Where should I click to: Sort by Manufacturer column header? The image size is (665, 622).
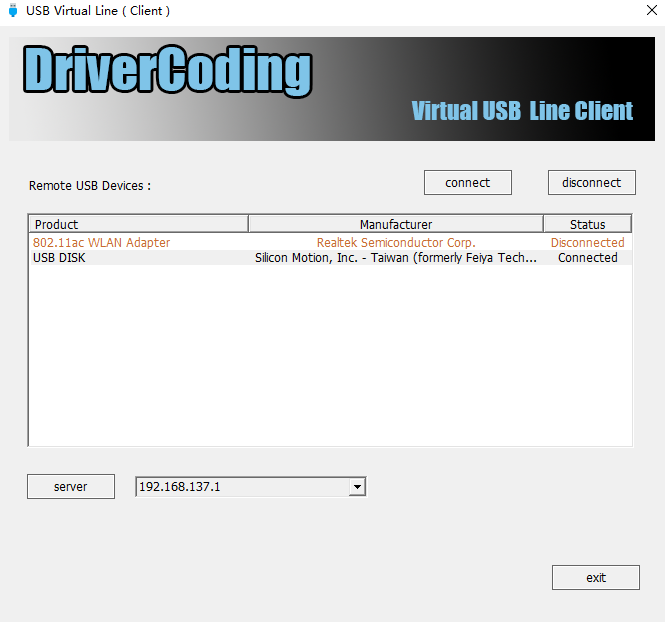(396, 224)
